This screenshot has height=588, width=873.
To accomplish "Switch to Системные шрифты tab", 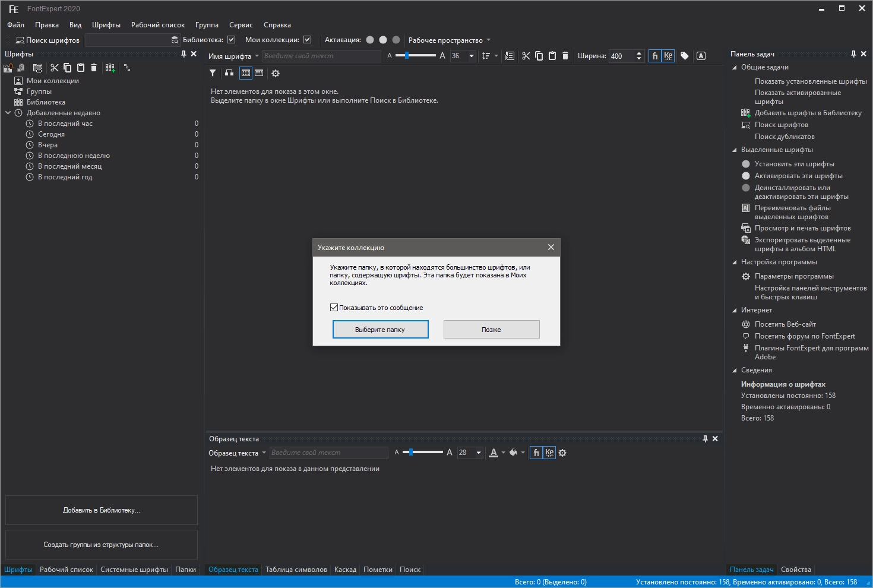I will [134, 570].
